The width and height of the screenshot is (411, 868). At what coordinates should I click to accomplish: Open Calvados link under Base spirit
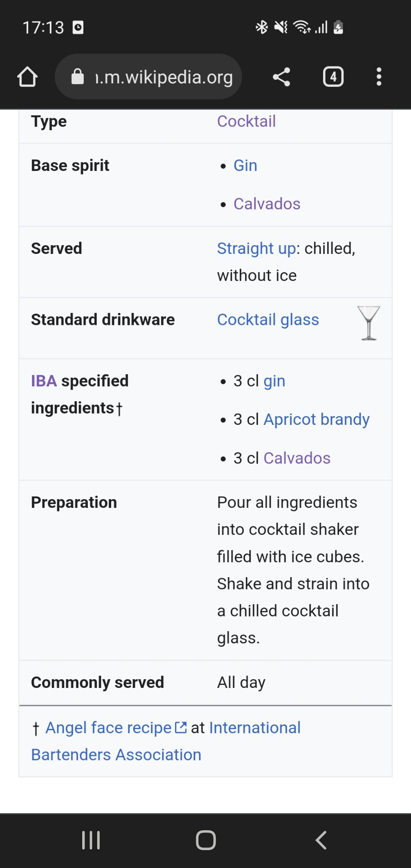pos(267,204)
